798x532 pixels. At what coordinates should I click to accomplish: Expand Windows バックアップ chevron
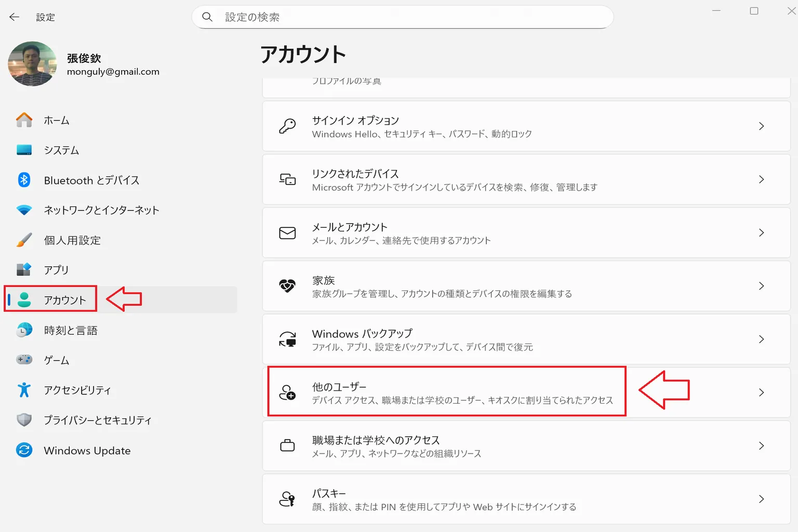761,339
